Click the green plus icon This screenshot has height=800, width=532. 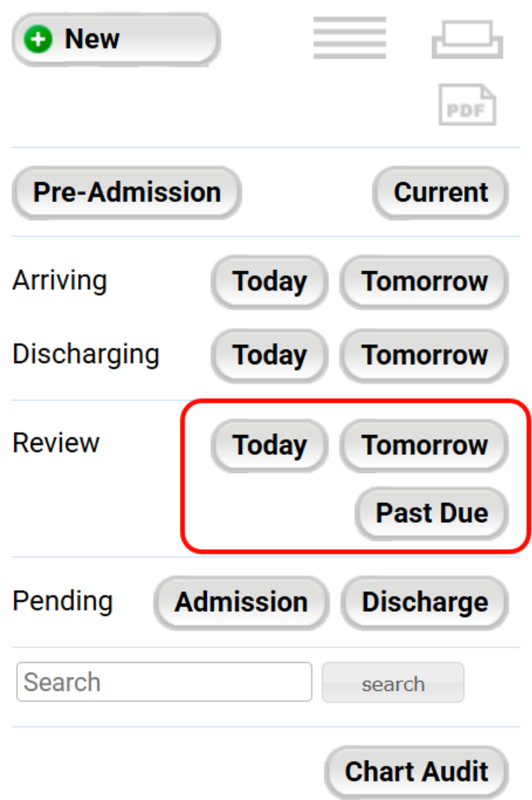38,39
